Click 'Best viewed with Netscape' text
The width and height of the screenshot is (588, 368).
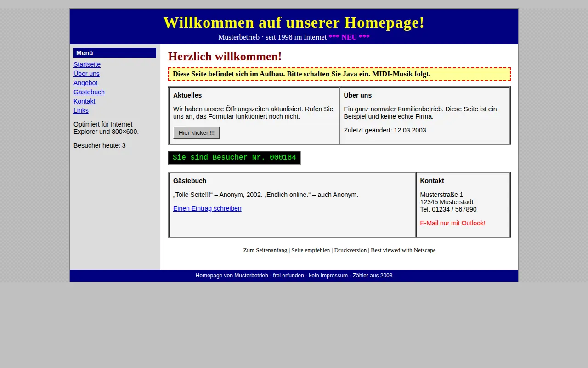[403, 250]
